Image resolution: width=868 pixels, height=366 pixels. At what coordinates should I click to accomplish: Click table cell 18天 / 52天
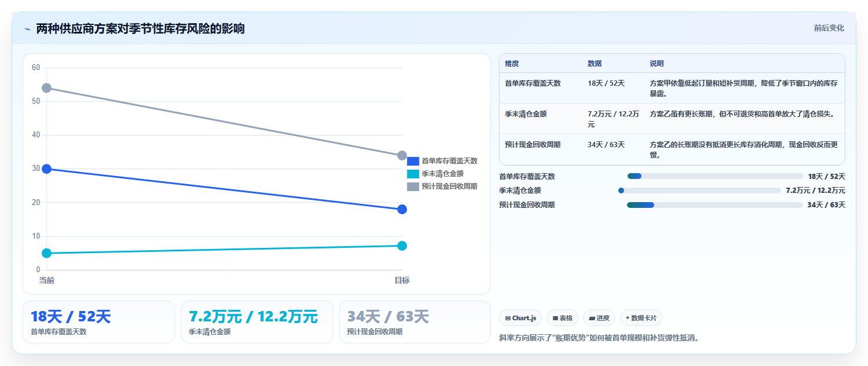(x=606, y=83)
